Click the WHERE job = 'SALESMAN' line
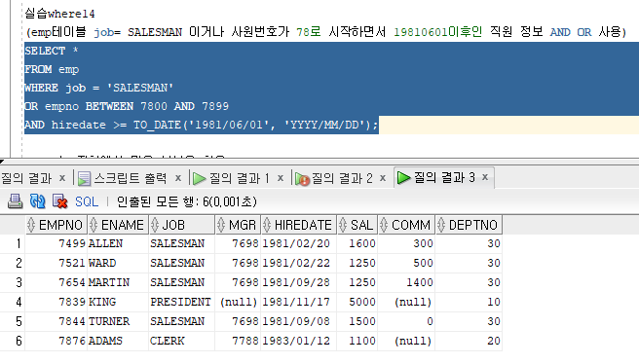Image resolution: width=639 pixels, height=364 pixels. (99, 88)
